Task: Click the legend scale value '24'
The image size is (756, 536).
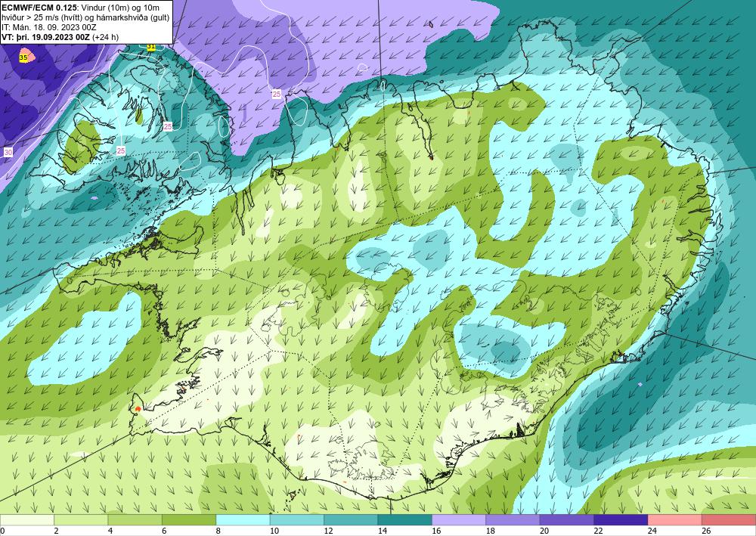Action: [652, 531]
